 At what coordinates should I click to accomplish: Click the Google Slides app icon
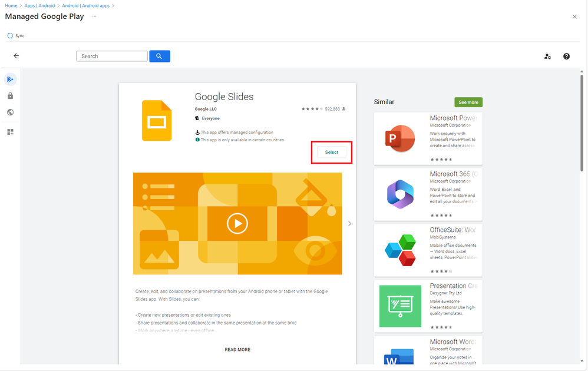157,121
